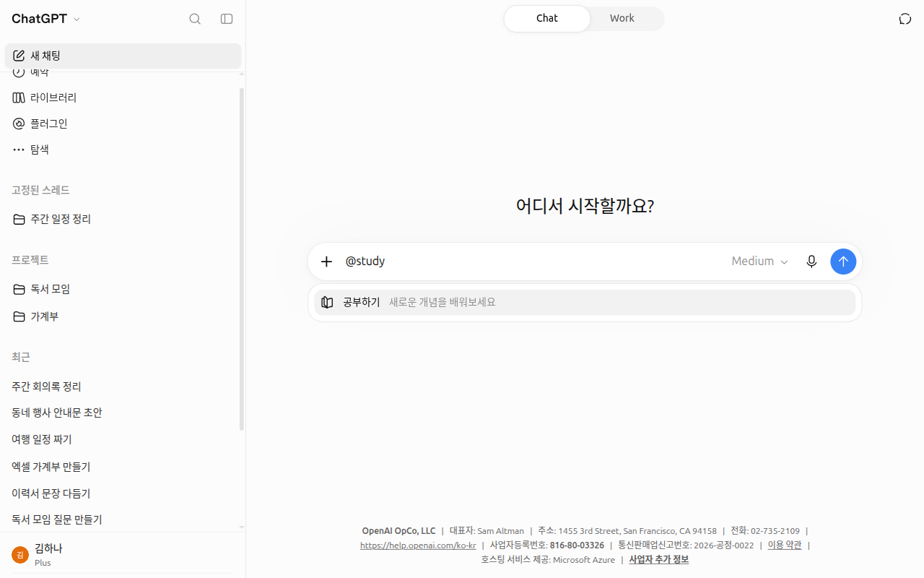Open the 독서 모임 질문 만들기 chat
Screen dimensions: 924x578
123,519
